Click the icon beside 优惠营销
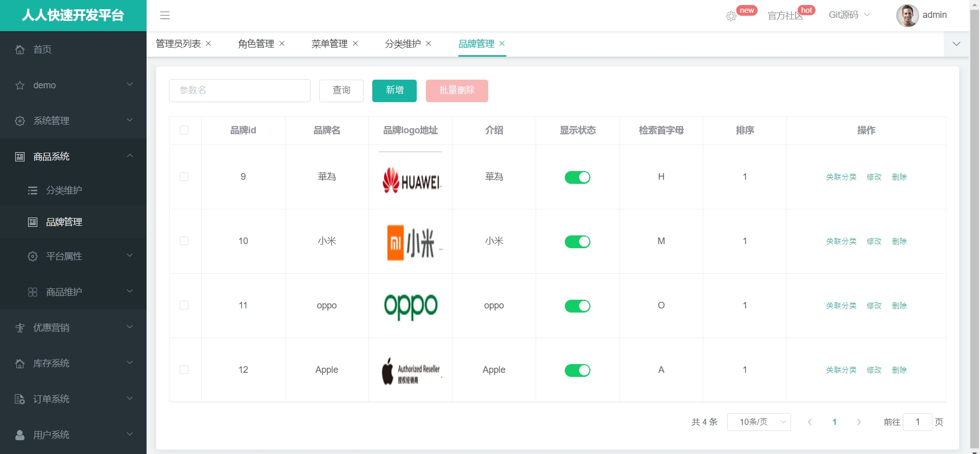The height and width of the screenshot is (454, 980). [x=20, y=328]
